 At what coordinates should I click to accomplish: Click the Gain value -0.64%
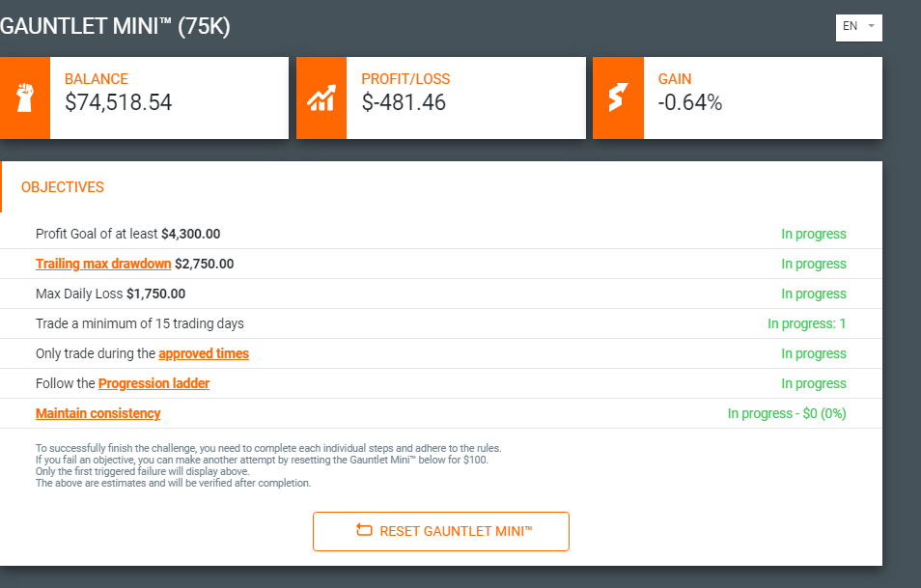tap(690, 102)
